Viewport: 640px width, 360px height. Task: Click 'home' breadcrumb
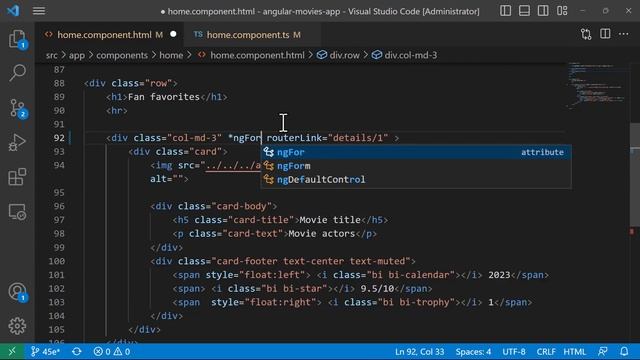(x=171, y=55)
